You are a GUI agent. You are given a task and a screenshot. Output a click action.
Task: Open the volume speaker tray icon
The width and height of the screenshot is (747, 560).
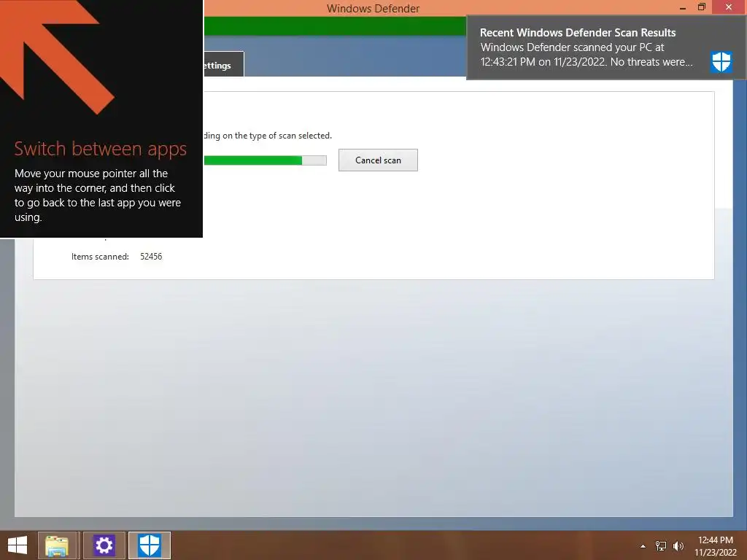(678, 546)
